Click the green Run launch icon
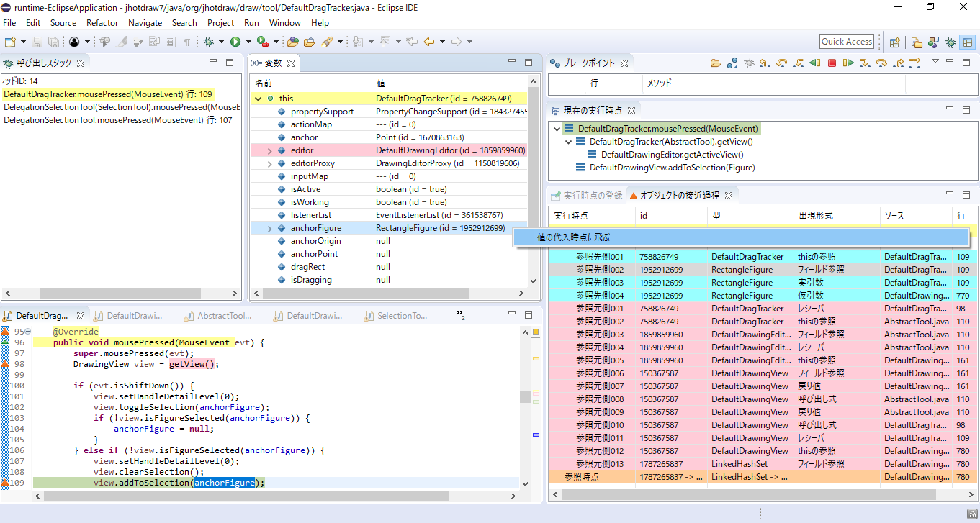980x523 pixels. tap(235, 42)
